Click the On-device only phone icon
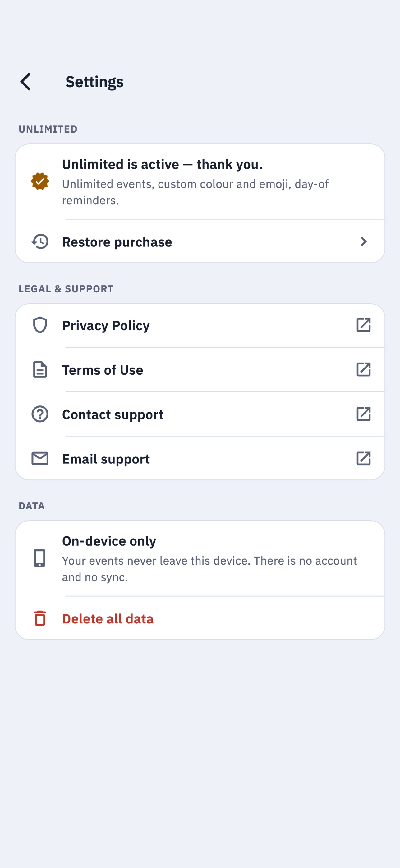The width and height of the screenshot is (400, 868). (x=40, y=558)
